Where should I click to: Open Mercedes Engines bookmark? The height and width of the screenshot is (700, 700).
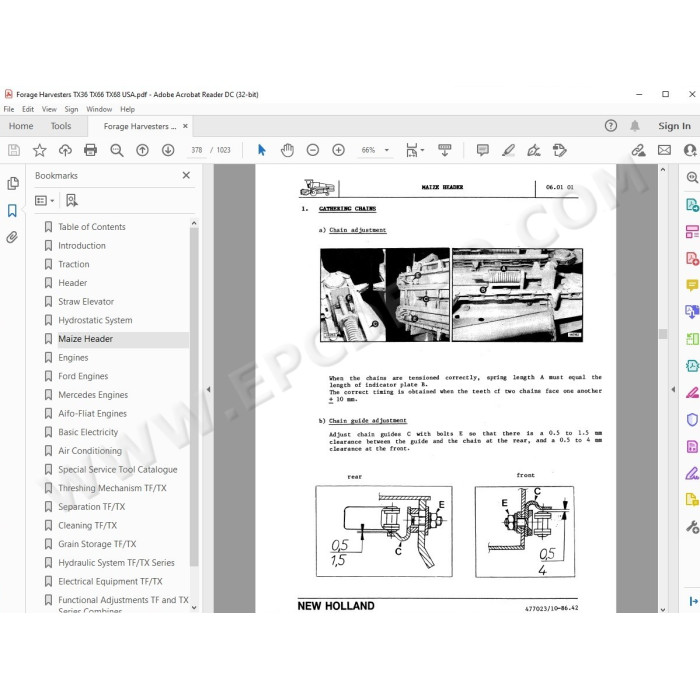click(93, 395)
